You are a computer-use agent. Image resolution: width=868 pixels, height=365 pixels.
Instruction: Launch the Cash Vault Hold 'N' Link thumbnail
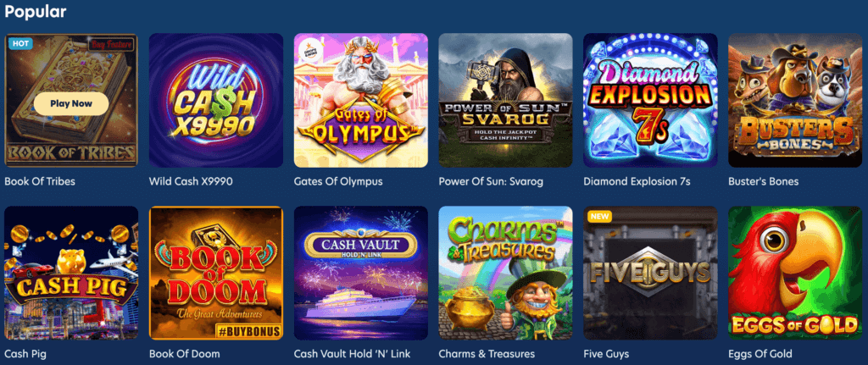pyautogui.click(x=361, y=274)
